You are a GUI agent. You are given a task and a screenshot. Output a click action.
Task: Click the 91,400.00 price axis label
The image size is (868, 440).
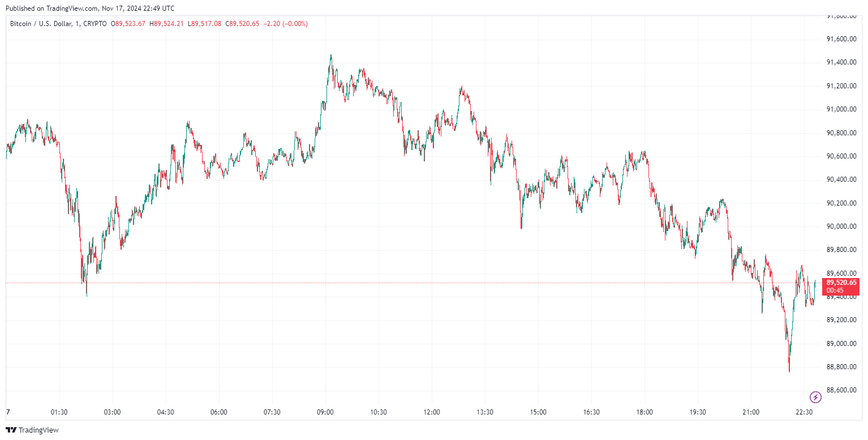point(841,62)
